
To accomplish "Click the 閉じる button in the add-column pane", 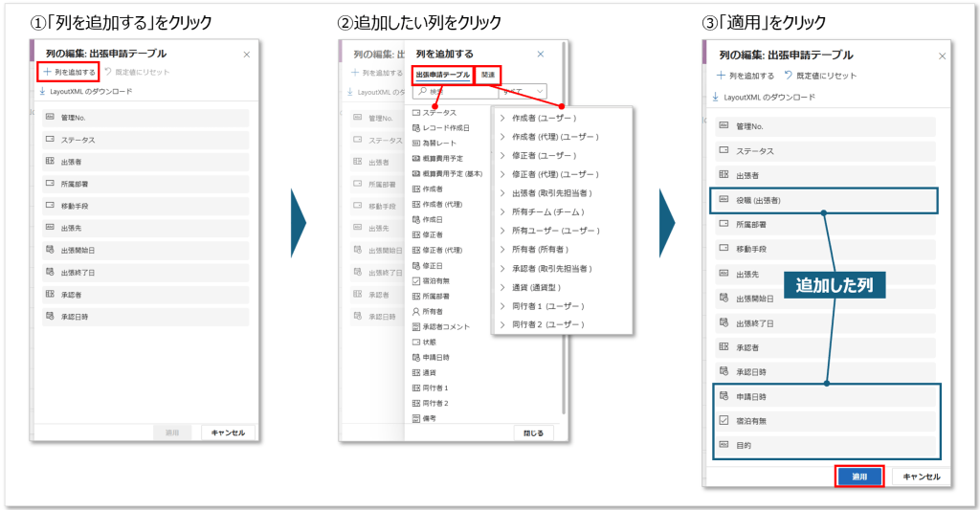I will click(533, 433).
